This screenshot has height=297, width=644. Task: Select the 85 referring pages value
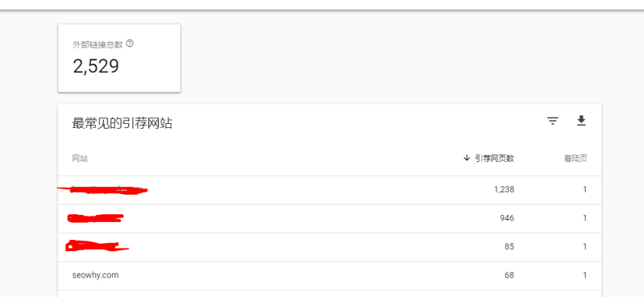coord(509,247)
